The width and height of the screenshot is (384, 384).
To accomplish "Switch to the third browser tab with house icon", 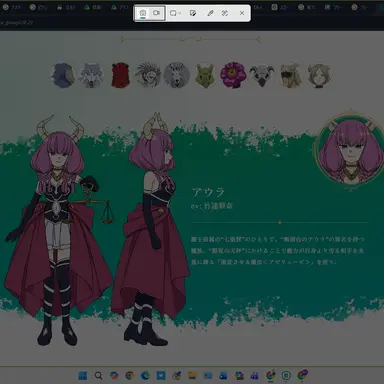I will point(66,7).
